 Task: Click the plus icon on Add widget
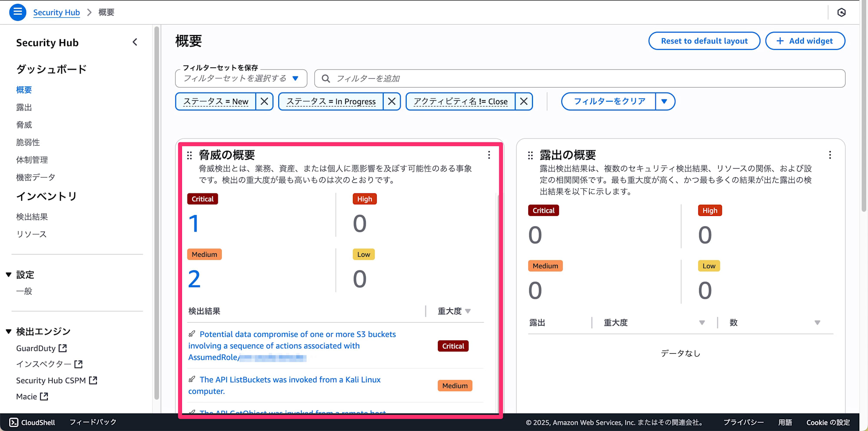[x=780, y=41]
